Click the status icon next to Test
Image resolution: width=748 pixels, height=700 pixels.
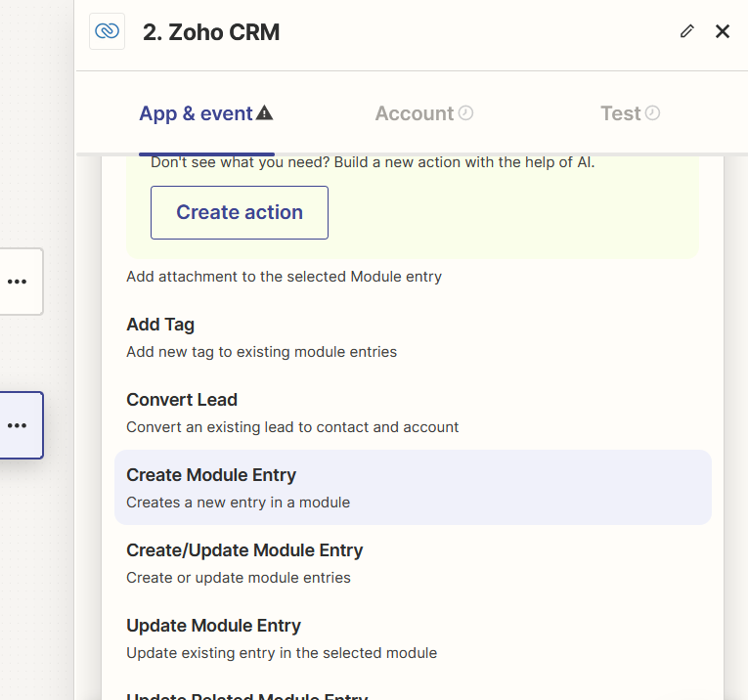click(652, 113)
